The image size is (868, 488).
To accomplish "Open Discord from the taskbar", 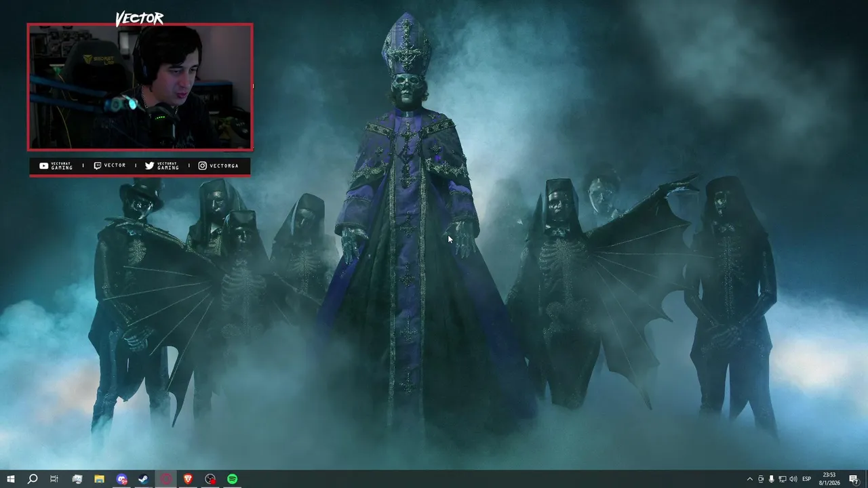I will [121, 479].
